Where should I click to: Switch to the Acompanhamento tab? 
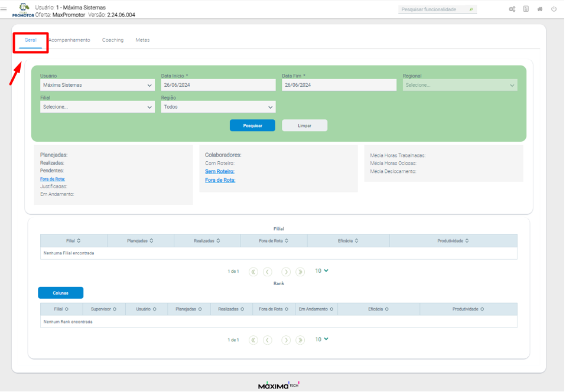[x=70, y=40]
